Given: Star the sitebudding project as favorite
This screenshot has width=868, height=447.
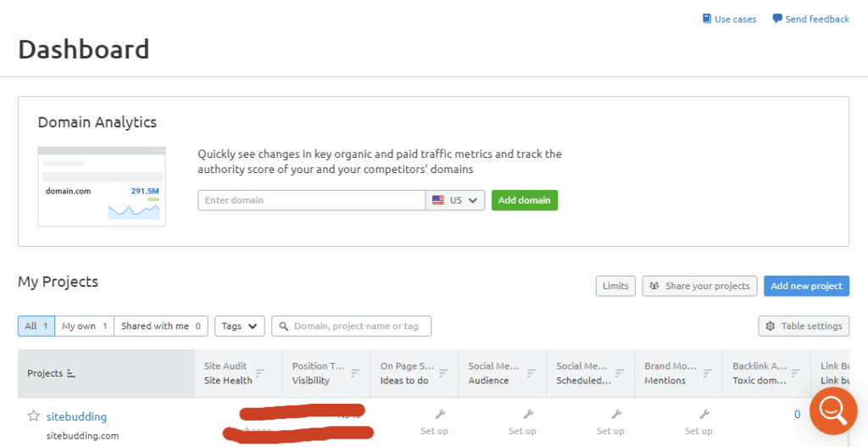Looking at the screenshot, I should tap(33, 416).
